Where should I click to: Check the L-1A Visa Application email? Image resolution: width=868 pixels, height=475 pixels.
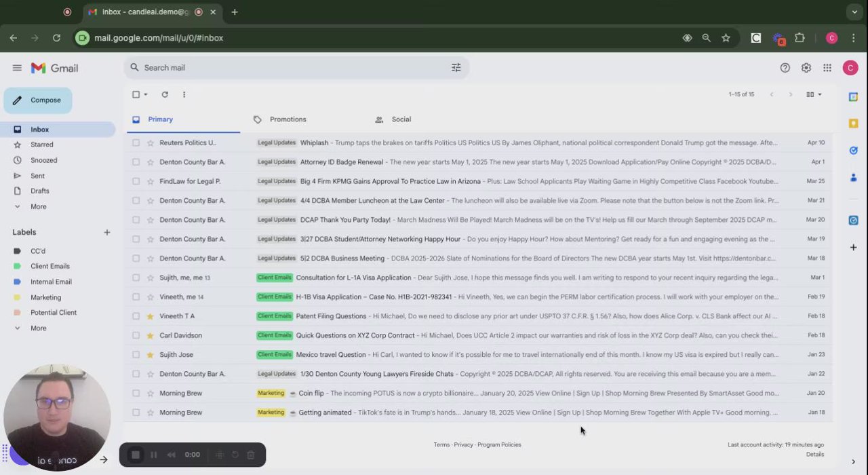click(x=136, y=278)
